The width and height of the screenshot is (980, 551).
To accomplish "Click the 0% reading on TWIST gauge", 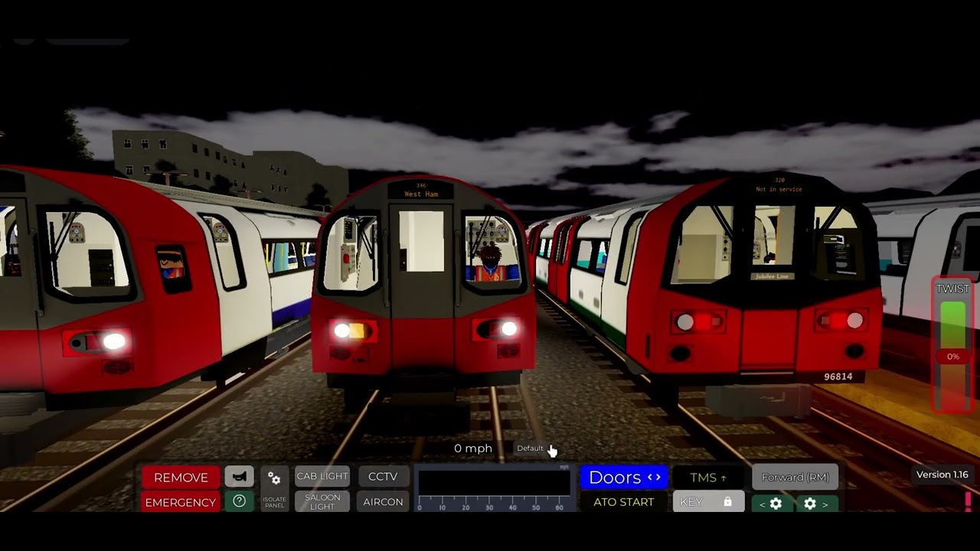I will tap(953, 357).
